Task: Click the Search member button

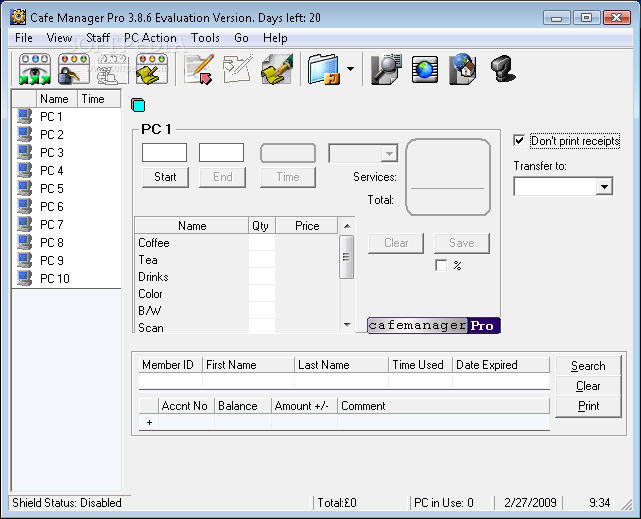Action: [x=588, y=366]
